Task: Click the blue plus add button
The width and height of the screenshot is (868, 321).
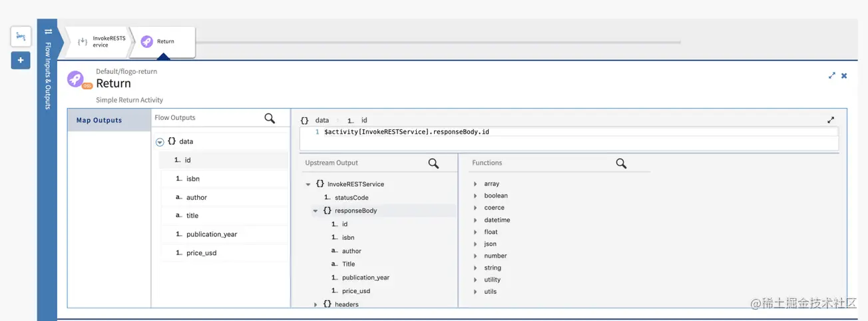Action: [x=21, y=61]
